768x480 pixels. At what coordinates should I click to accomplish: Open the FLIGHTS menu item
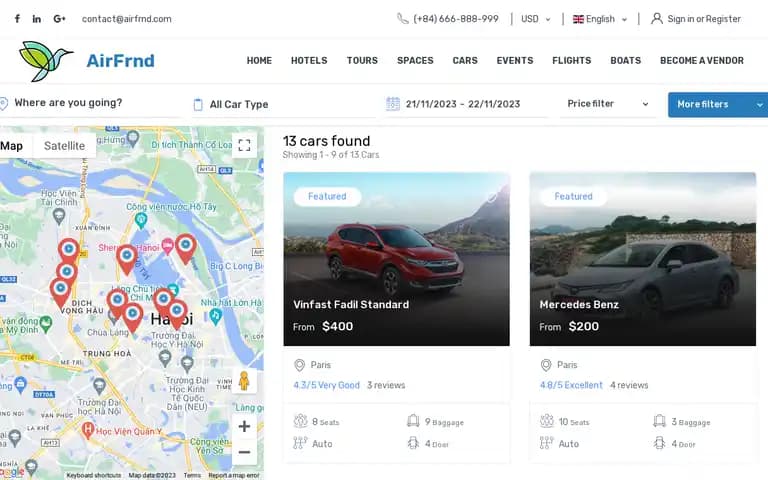click(x=572, y=60)
